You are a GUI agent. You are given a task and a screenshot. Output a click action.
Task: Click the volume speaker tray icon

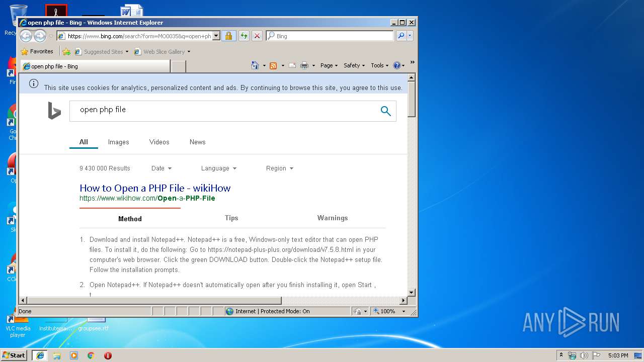click(x=584, y=355)
